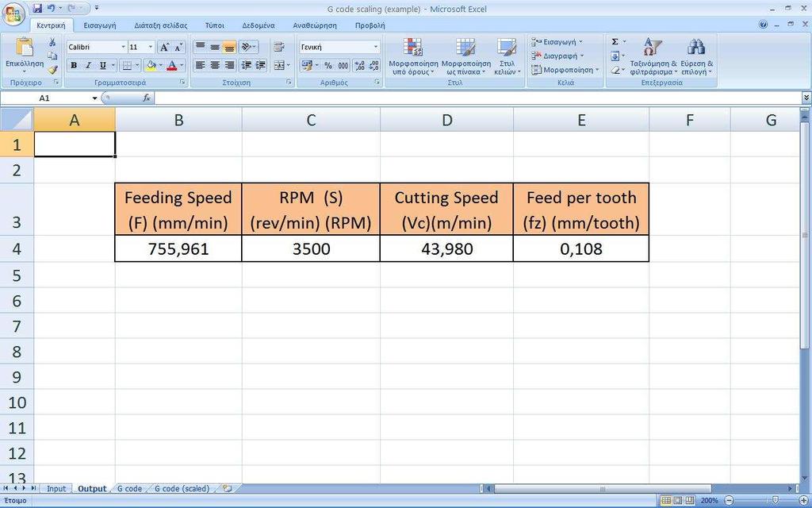Image resolution: width=812 pixels, height=508 pixels.
Task: Zoom out with minus button
Action: (729, 501)
